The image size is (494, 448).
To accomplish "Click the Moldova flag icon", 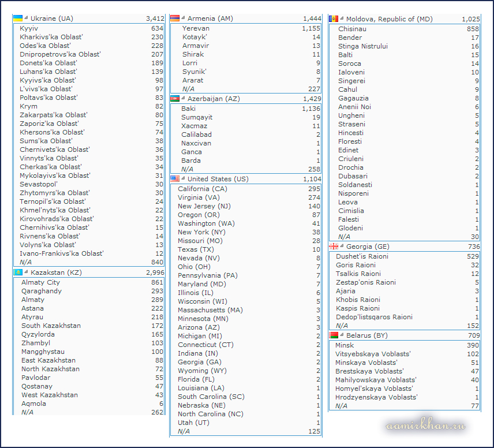I will point(334,19).
